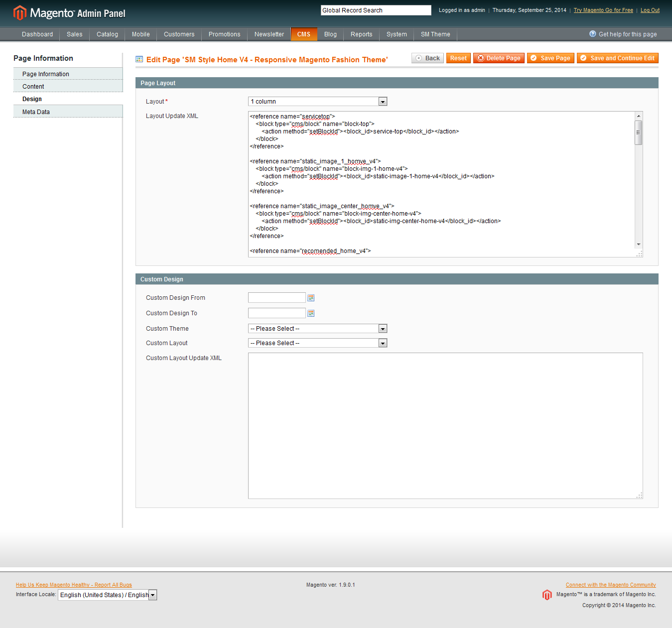The height and width of the screenshot is (628, 672).
Task: Open the Sales menu
Action: tap(75, 34)
